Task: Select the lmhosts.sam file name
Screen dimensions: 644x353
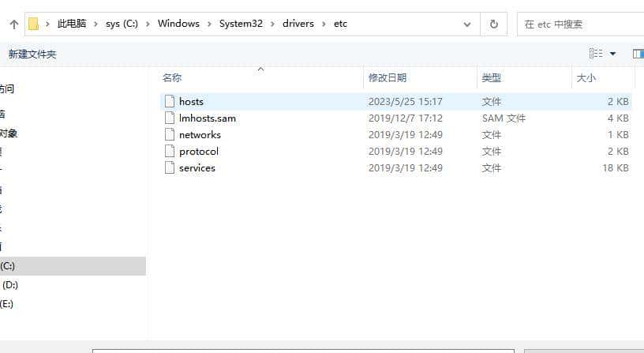Action: pos(208,118)
